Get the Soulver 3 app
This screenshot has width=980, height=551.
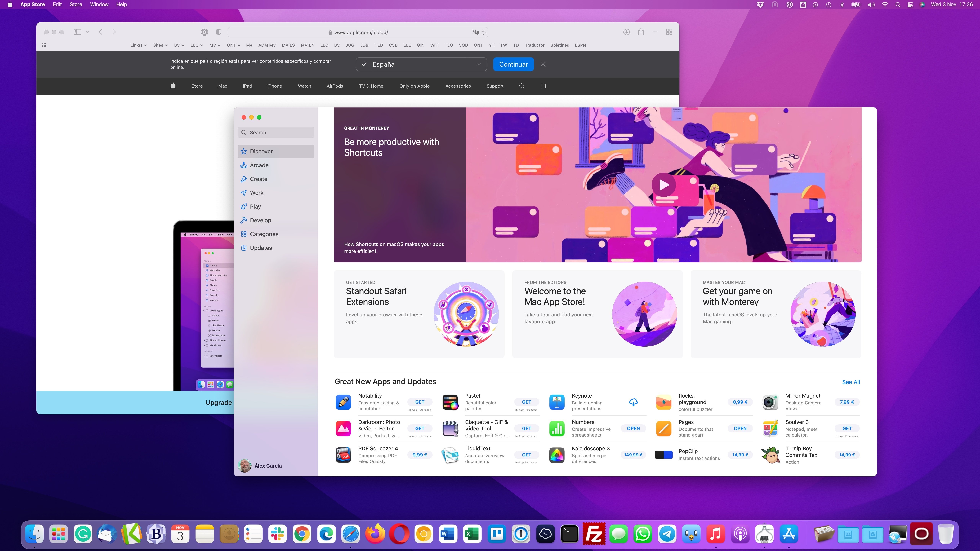tap(847, 429)
